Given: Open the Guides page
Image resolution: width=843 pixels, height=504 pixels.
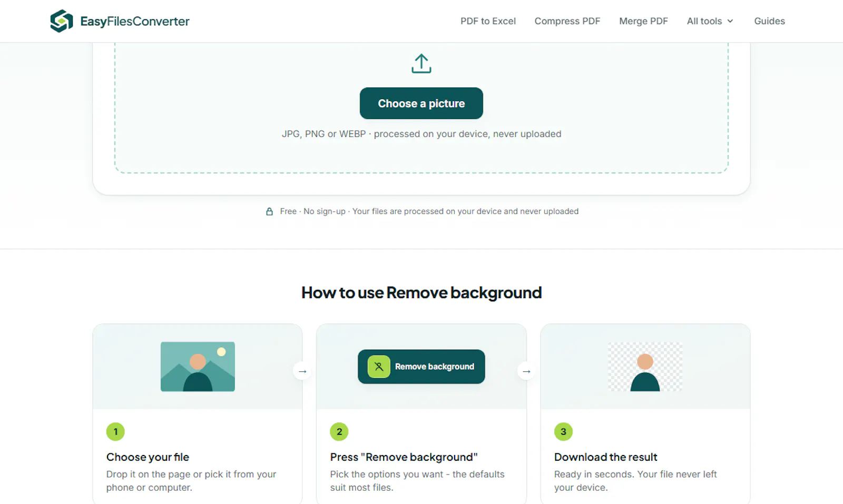Looking at the screenshot, I should coord(769,21).
